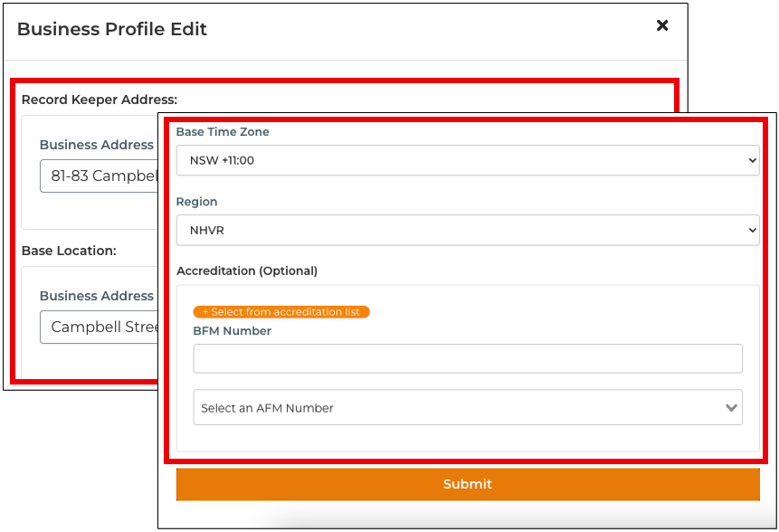Click the BFM Number label
The image size is (779, 532).
click(233, 331)
